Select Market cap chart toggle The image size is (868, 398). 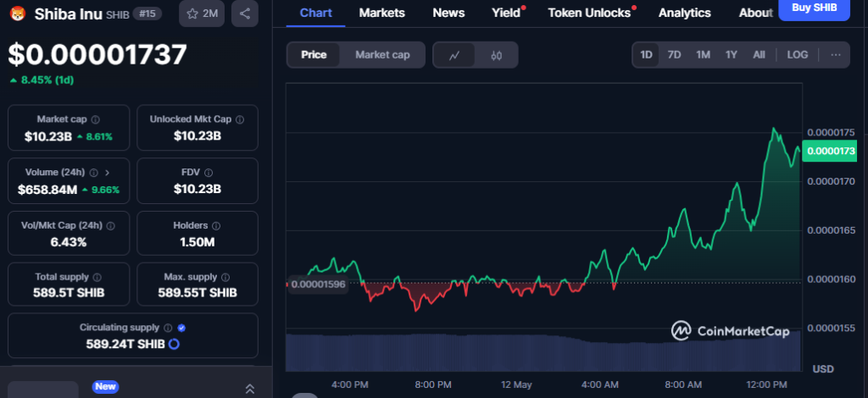click(382, 55)
